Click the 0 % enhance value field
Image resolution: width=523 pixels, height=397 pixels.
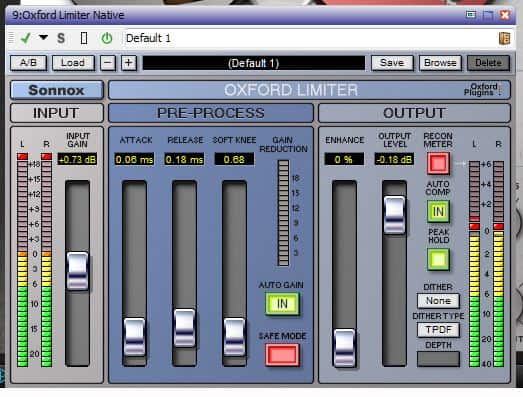pyautogui.click(x=344, y=159)
